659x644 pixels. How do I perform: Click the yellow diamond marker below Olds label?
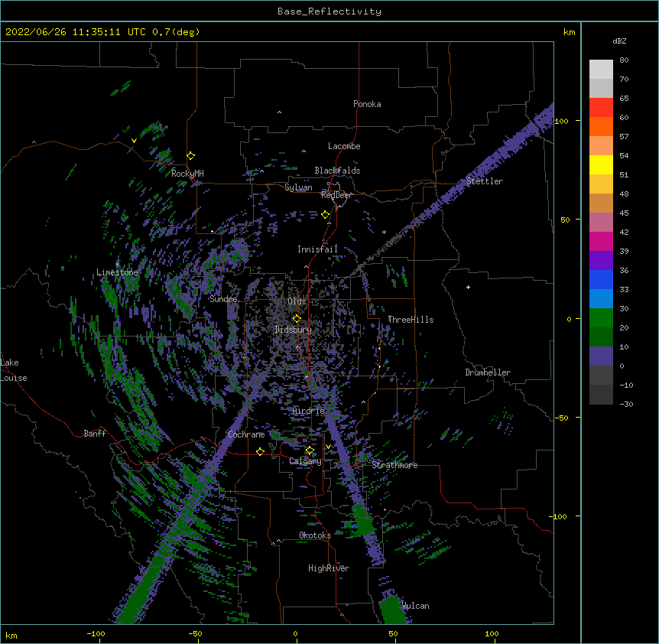tap(297, 318)
